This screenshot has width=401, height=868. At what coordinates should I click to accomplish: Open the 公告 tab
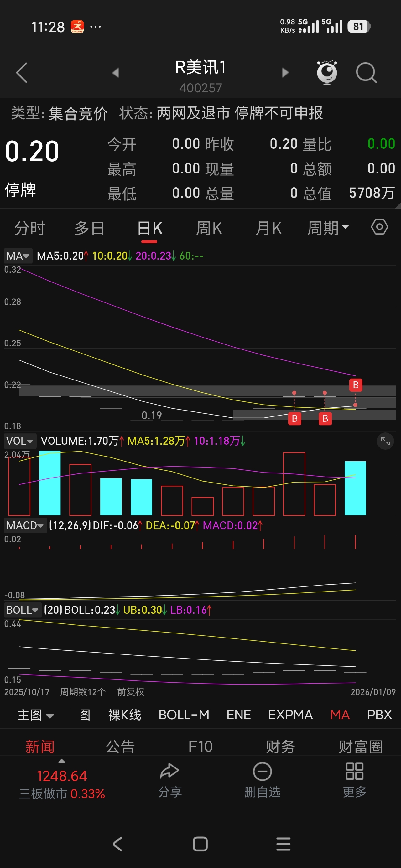click(x=120, y=747)
